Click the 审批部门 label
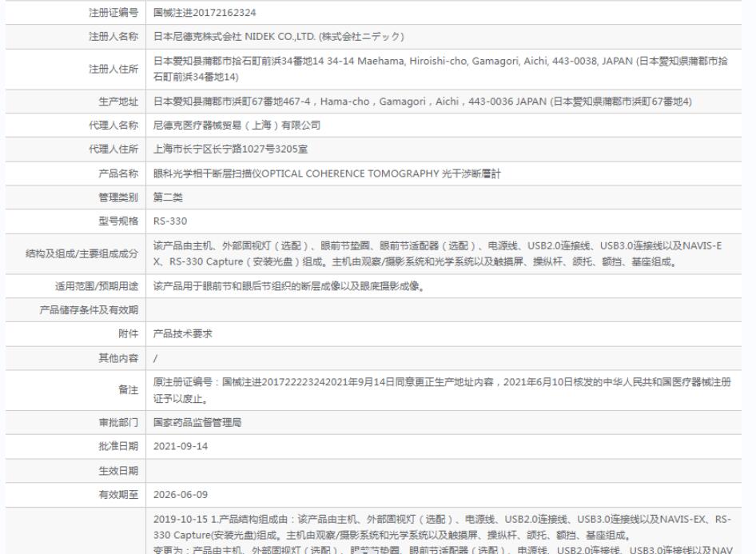 [x=118, y=423]
